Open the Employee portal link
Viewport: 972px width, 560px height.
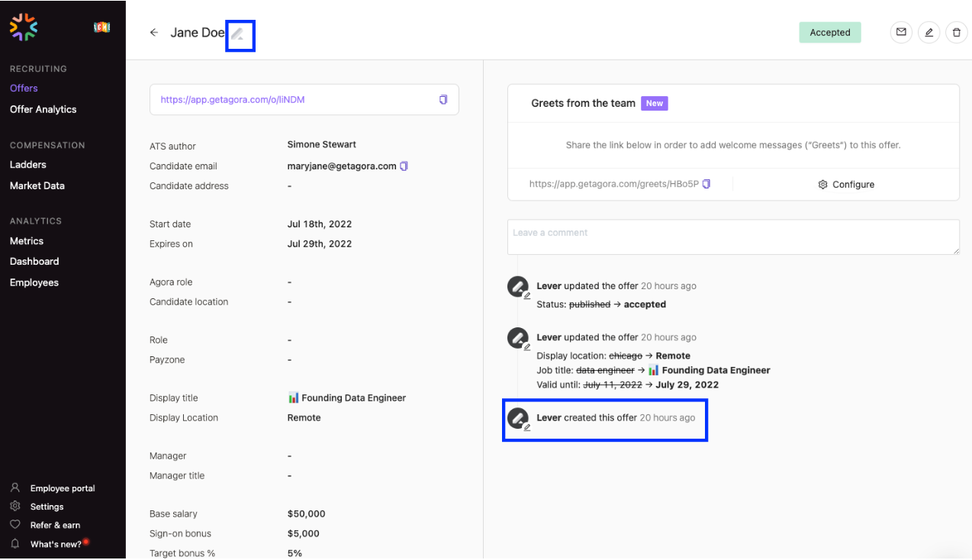click(63, 488)
